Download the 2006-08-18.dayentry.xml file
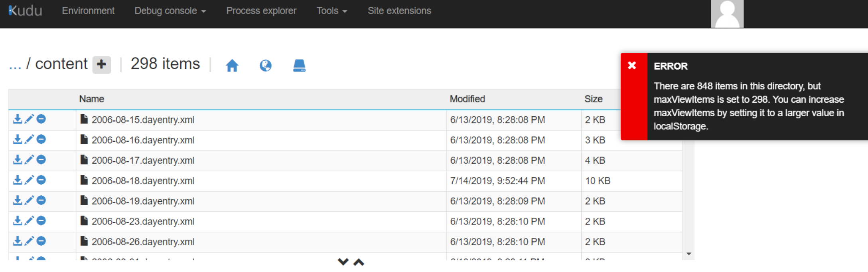 pos(18,180)
